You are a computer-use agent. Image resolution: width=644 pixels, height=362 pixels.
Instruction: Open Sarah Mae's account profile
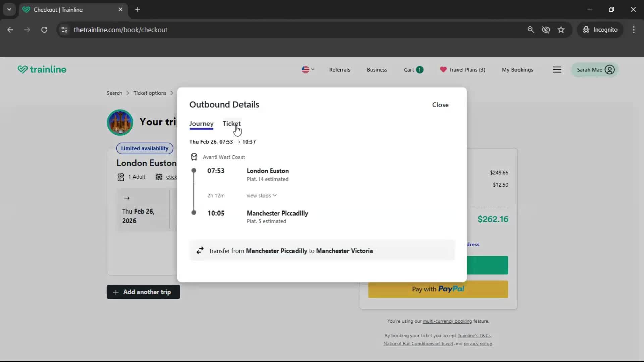594,70
